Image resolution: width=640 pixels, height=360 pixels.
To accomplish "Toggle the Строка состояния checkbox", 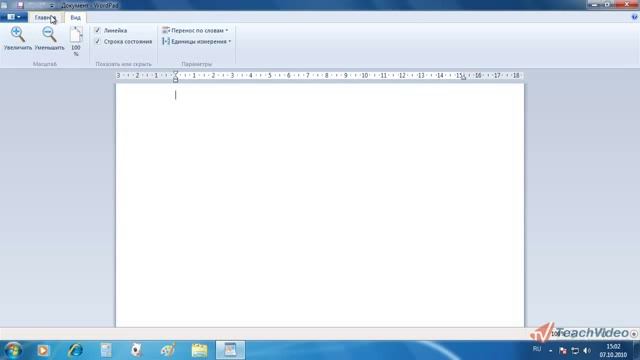I will click(98, 41).
